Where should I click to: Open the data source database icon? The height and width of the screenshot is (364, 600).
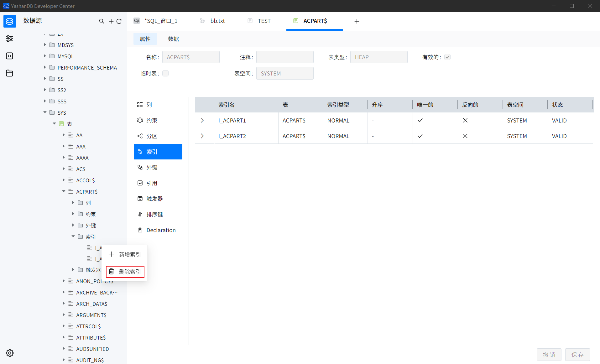pos(9,21)
